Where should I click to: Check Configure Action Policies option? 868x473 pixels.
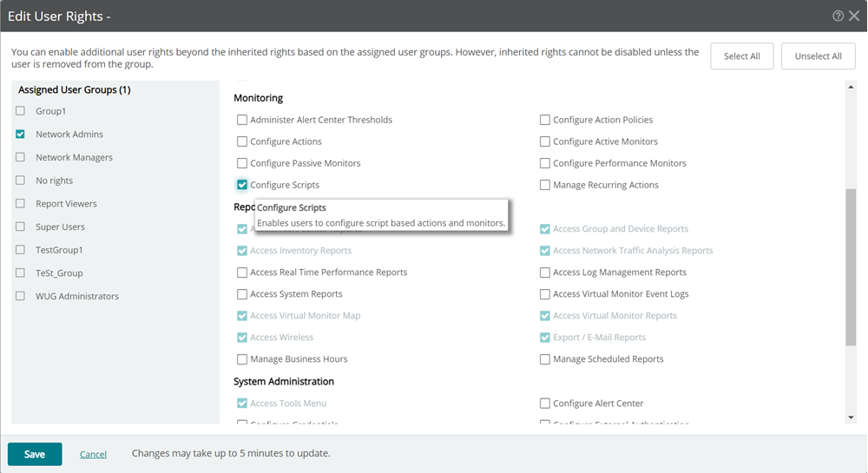click(x=545, y=120)
